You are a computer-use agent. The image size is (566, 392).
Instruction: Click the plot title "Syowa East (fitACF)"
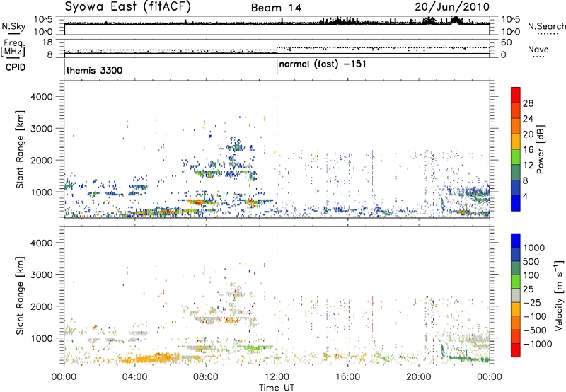[127, 7]
